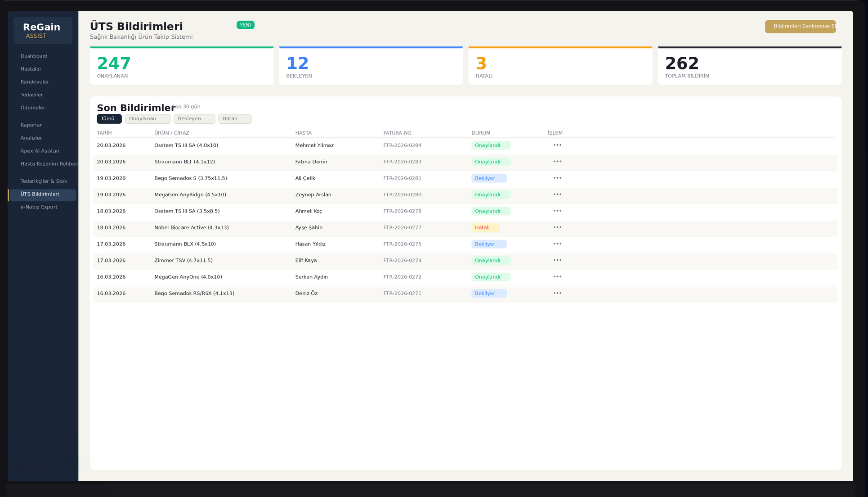This screenshot has width=868, height=497.
Task: Open actions menu for Mehmet Yılmaz row
Action: pos(557,145)
